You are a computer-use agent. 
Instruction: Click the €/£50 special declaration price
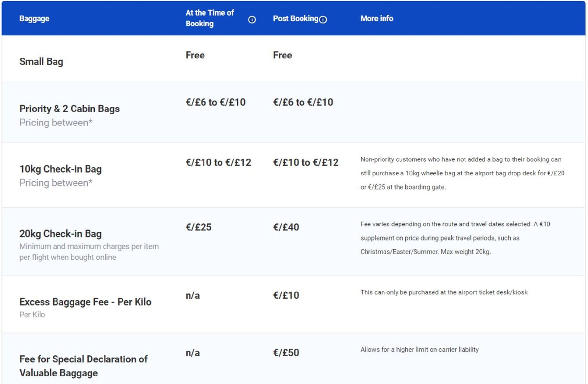click(x=286, y=353)
